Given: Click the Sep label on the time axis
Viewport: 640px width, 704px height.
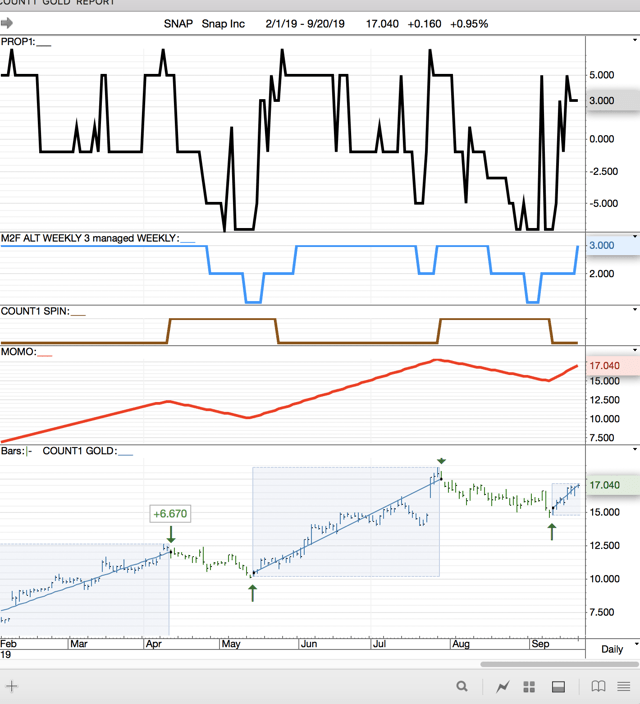Looking at the screenshot, I should pos(540,644).
